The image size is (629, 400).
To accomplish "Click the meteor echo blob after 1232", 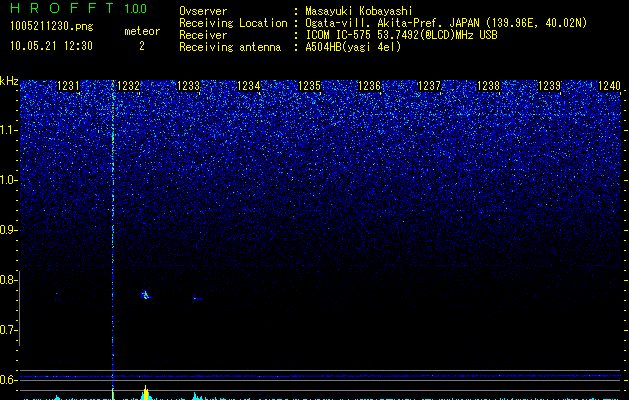I will (x=145, y=295).
